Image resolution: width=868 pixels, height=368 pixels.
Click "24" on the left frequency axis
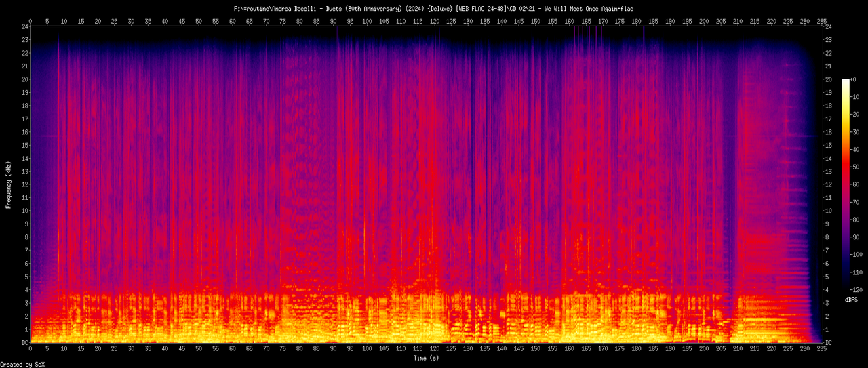(25, 26)
